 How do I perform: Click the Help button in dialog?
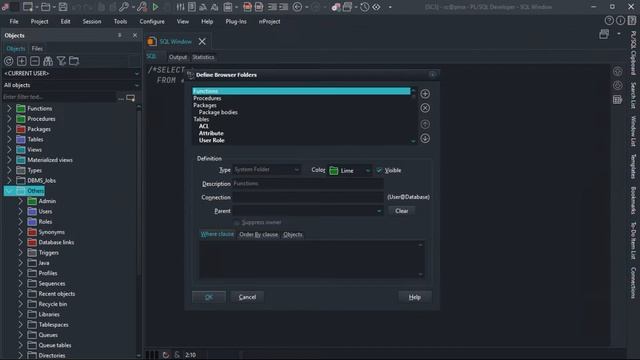tap(415, 297)
